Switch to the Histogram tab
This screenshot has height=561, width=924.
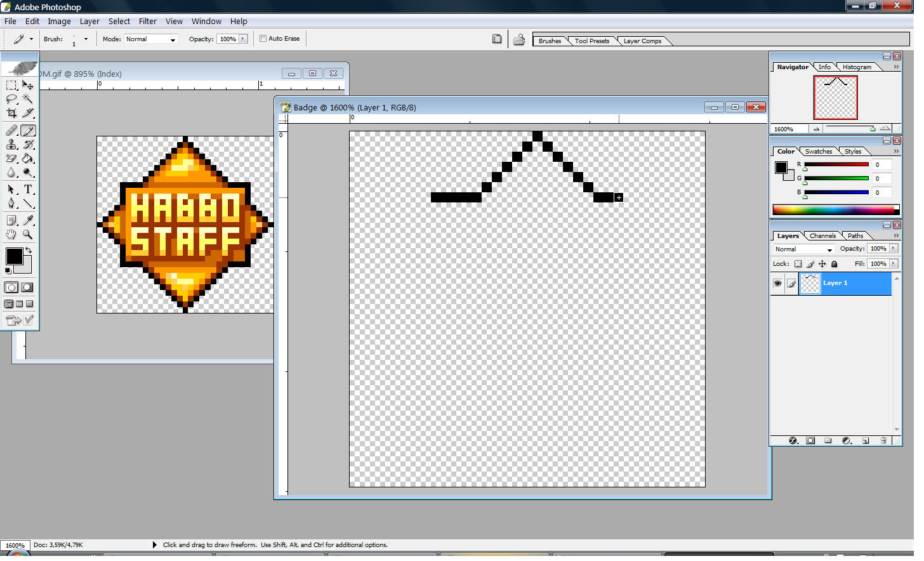857,67
